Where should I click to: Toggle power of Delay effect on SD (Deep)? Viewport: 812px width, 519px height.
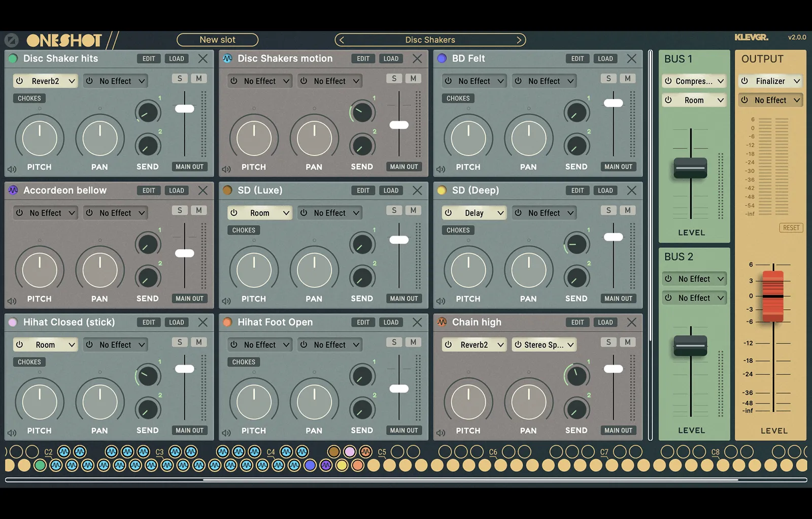coord(448,213)
